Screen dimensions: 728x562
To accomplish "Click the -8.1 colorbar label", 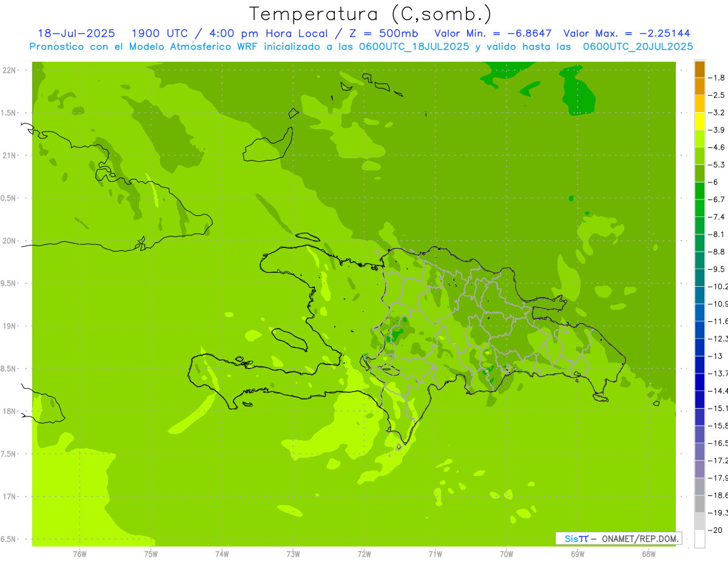I will coord(717,234).
